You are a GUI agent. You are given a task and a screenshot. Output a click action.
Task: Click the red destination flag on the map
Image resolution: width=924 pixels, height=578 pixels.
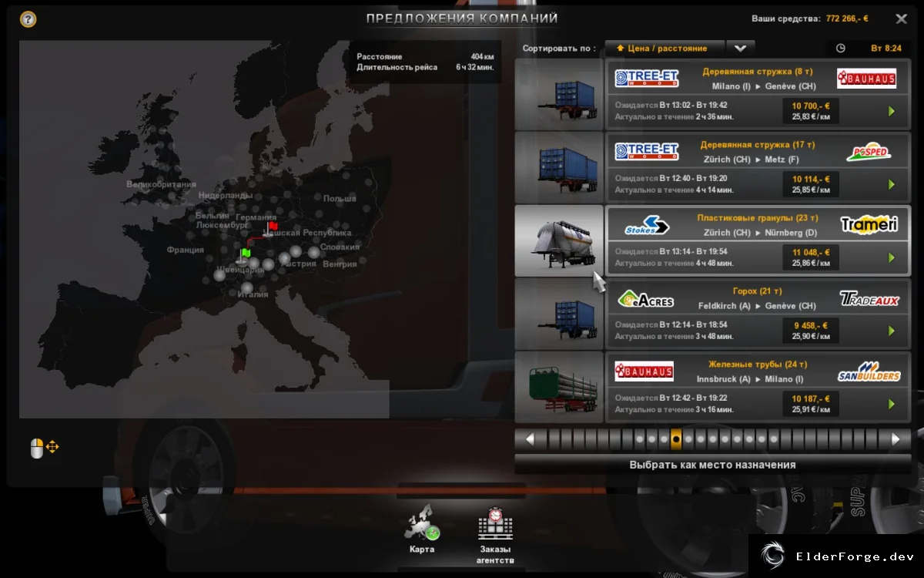pyautogui.click(x=270, y=228)
